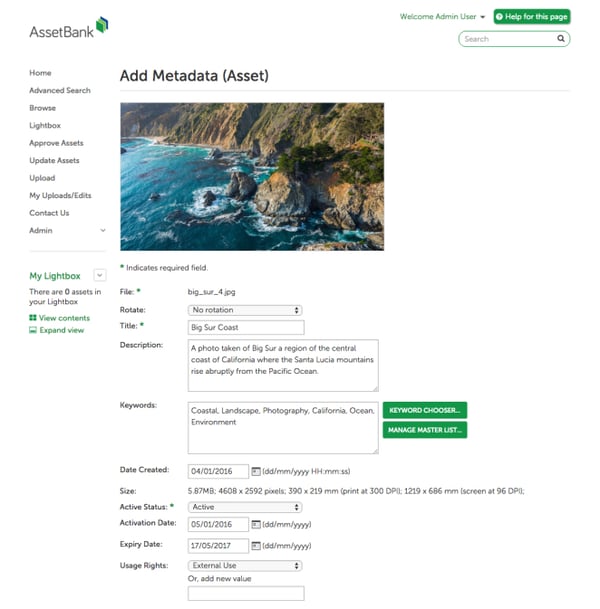Click the search magnifier icon
This screenshot has height=609, width=600.
(x=561, y=38)
